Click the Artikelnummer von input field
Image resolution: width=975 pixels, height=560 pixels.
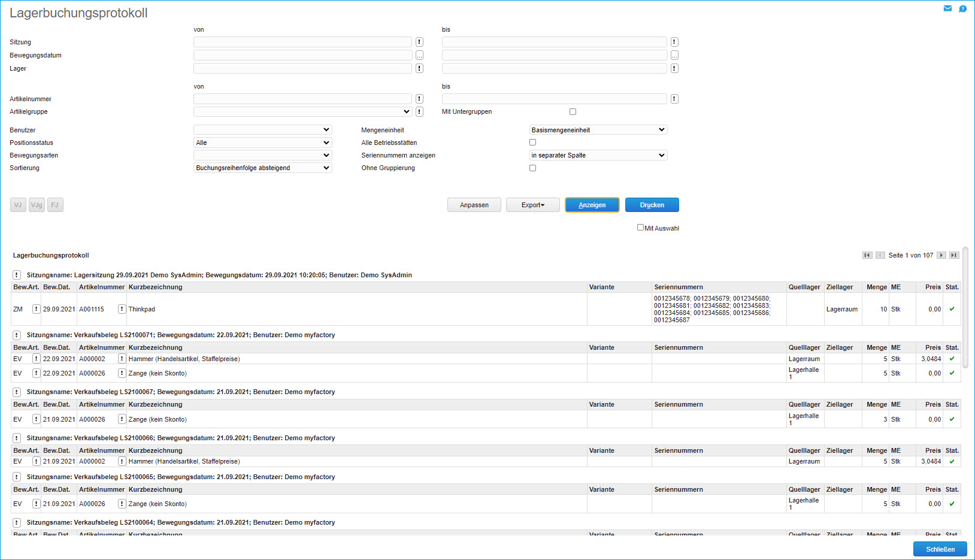(x=302, y=99)
